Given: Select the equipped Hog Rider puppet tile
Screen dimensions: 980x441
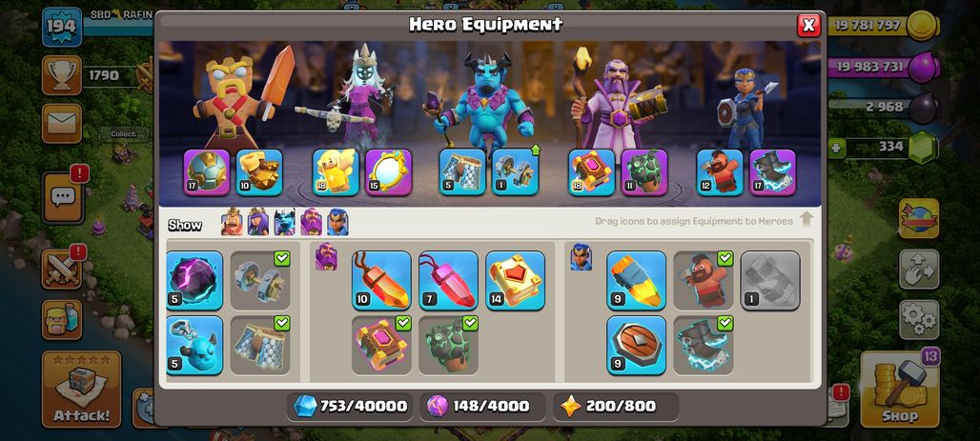Looking at the screenshot, I should pos(704,280).
